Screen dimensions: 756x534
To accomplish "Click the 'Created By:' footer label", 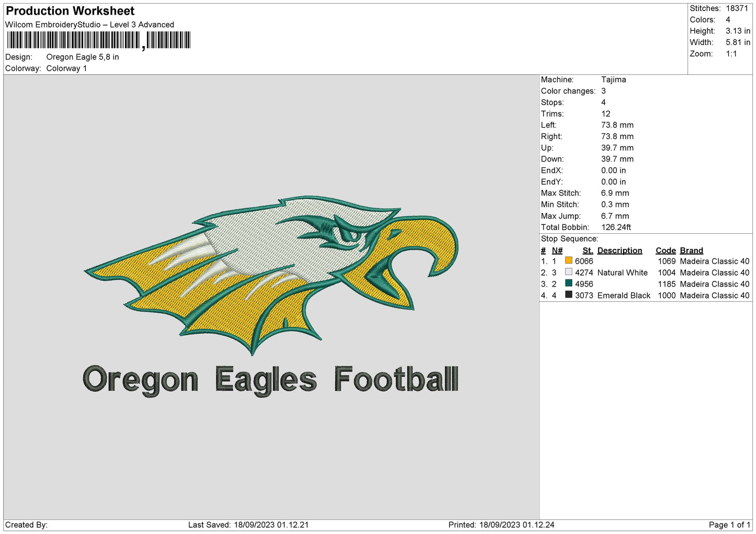I will click(26, 525).
